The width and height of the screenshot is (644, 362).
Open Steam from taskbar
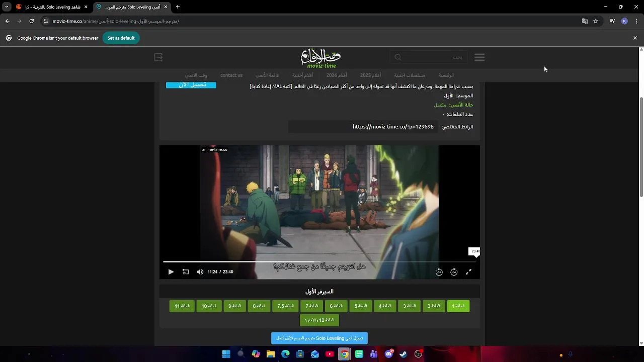pos(404,354)
